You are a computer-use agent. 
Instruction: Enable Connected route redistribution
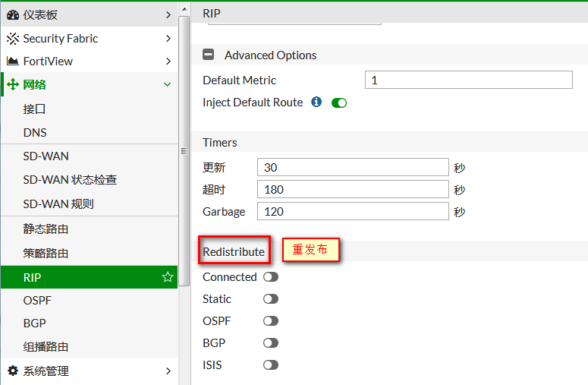271,277
